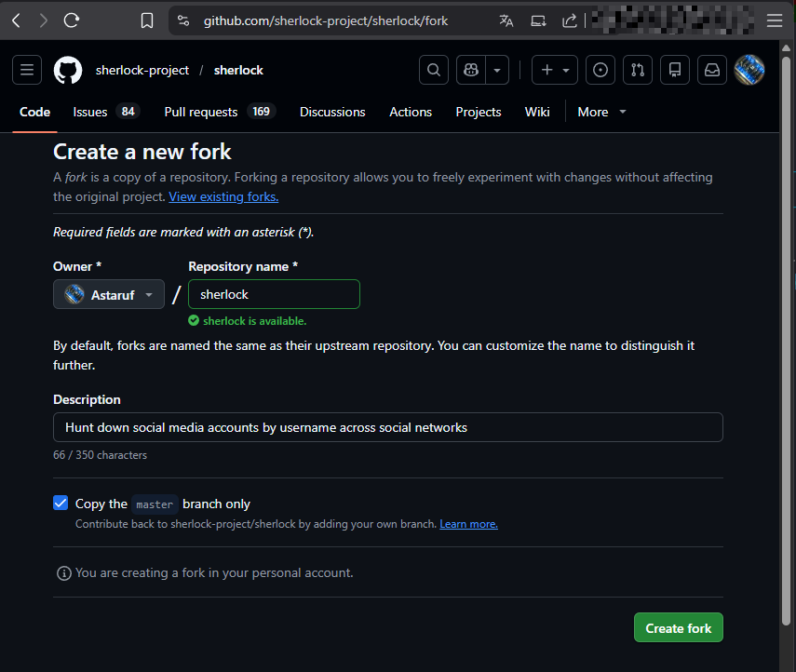Open user profile avatar menu

pyautogui.click(x=749, y=70)
